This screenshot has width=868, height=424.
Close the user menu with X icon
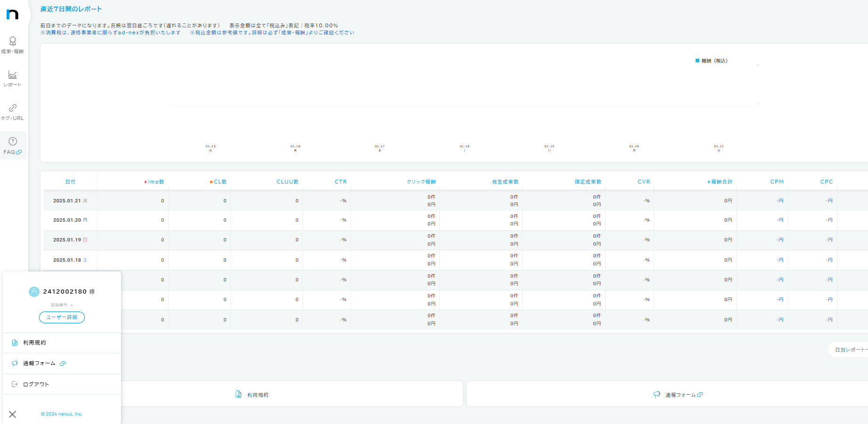13,414
